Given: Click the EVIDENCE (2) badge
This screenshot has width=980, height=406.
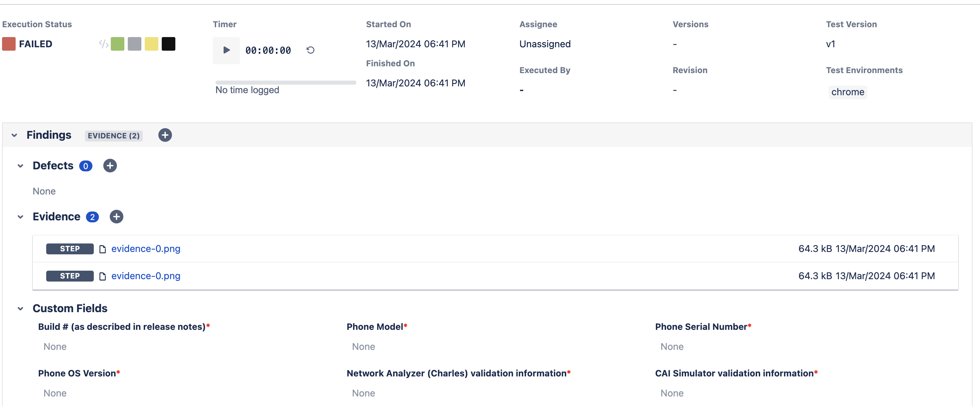Looking at the screenshot, I should pyautogui.click(x=114, y=136).
